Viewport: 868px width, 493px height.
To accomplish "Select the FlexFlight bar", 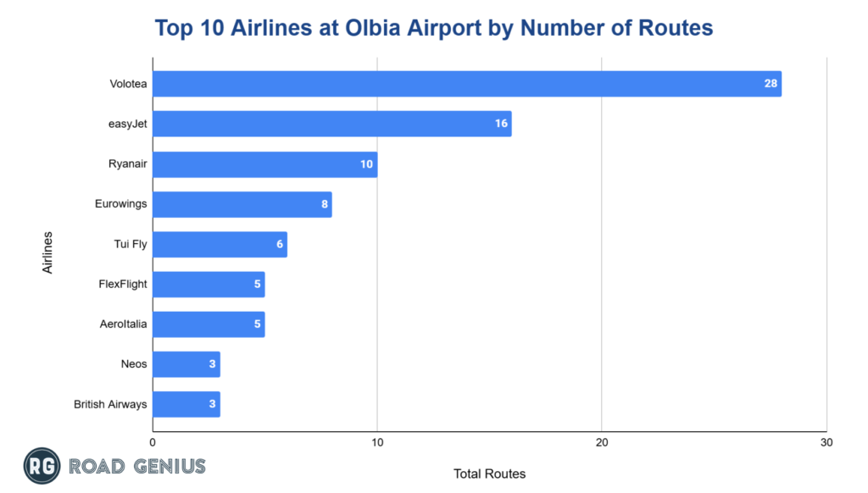I will click(209, 284).
